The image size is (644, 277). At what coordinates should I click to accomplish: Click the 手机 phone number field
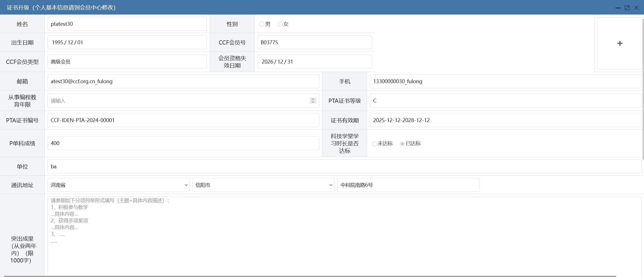tap(505, 81)
